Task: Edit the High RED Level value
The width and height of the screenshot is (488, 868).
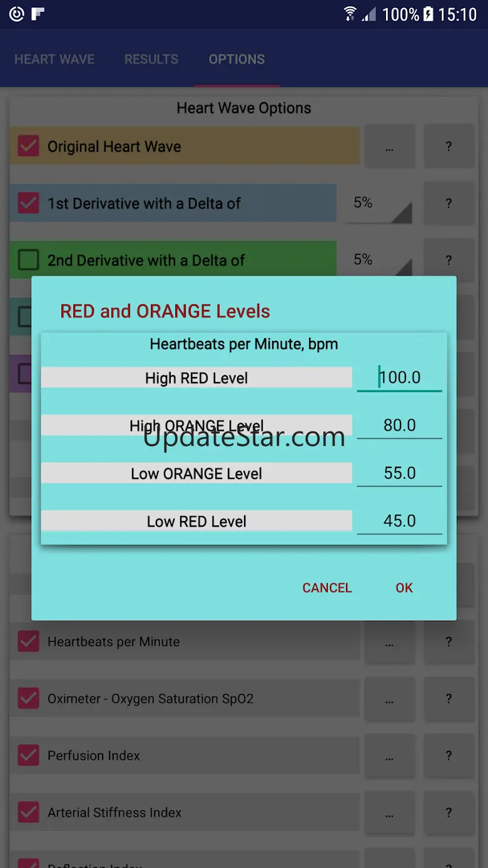Action: click(399, 378)
